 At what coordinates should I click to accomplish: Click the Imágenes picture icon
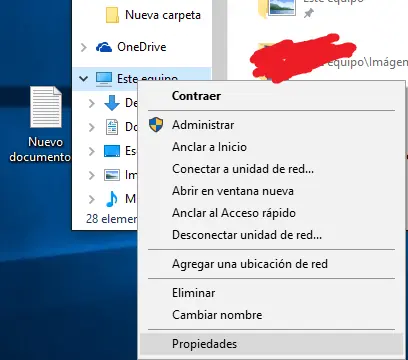click(x=112, y=175)
